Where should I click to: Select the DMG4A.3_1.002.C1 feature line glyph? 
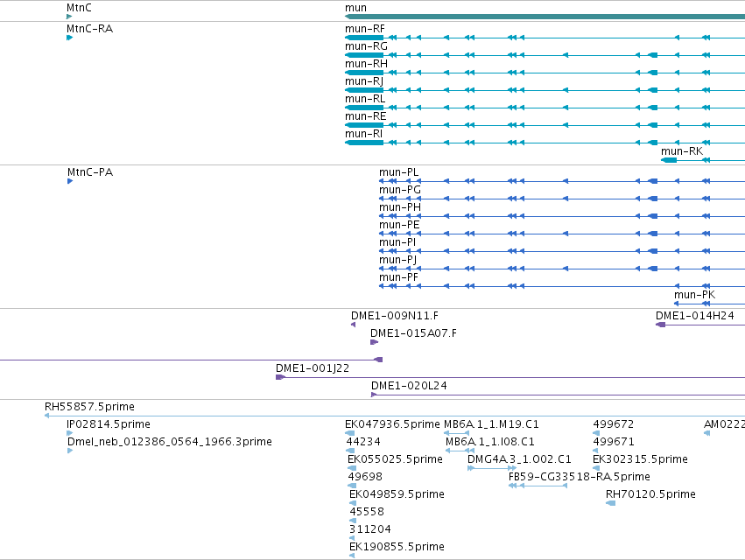(492, 468)
